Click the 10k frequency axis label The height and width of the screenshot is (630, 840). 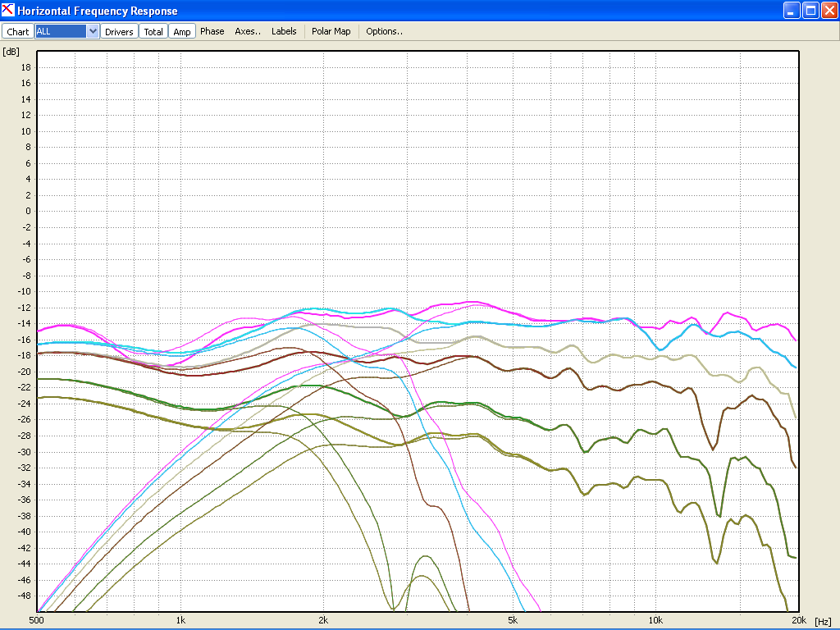point(655,620)
